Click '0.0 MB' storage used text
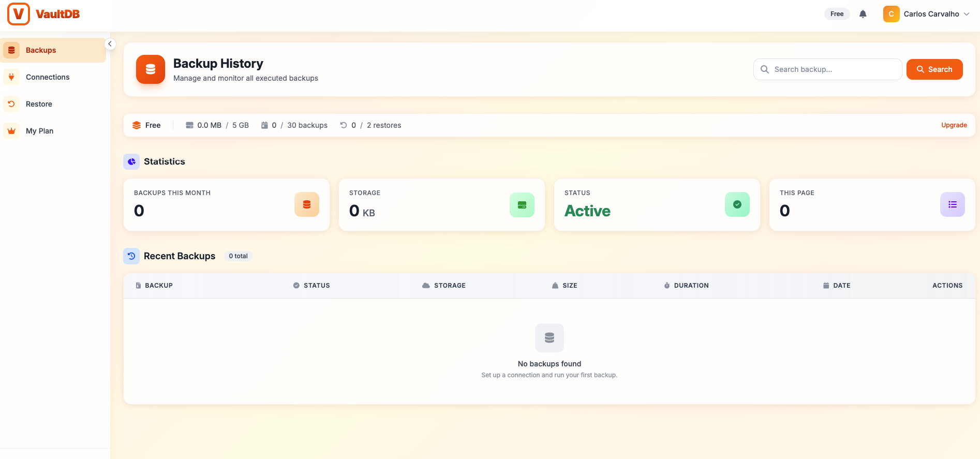This screenshot has width=980, height=459. point(209,125)
